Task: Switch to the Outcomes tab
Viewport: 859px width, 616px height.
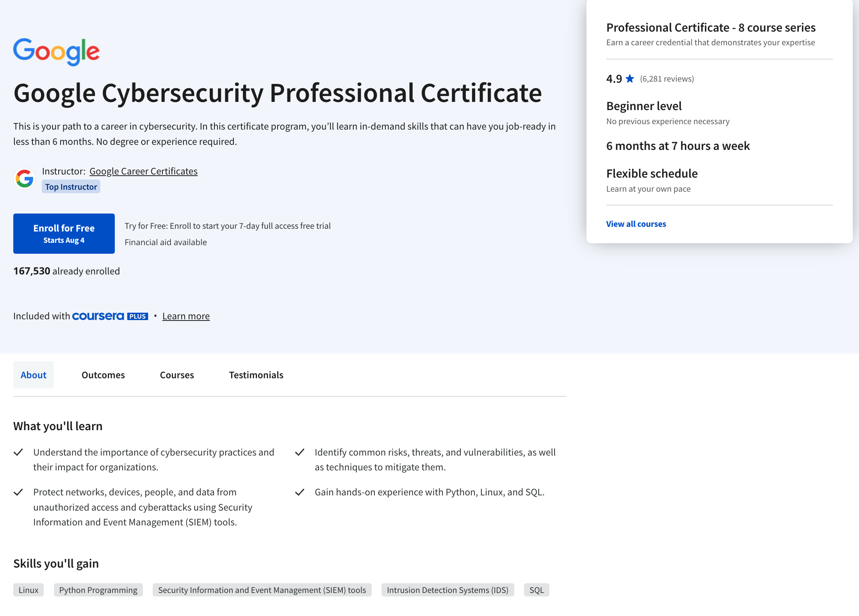Action: pyautogui.click(x=103, y=375)
